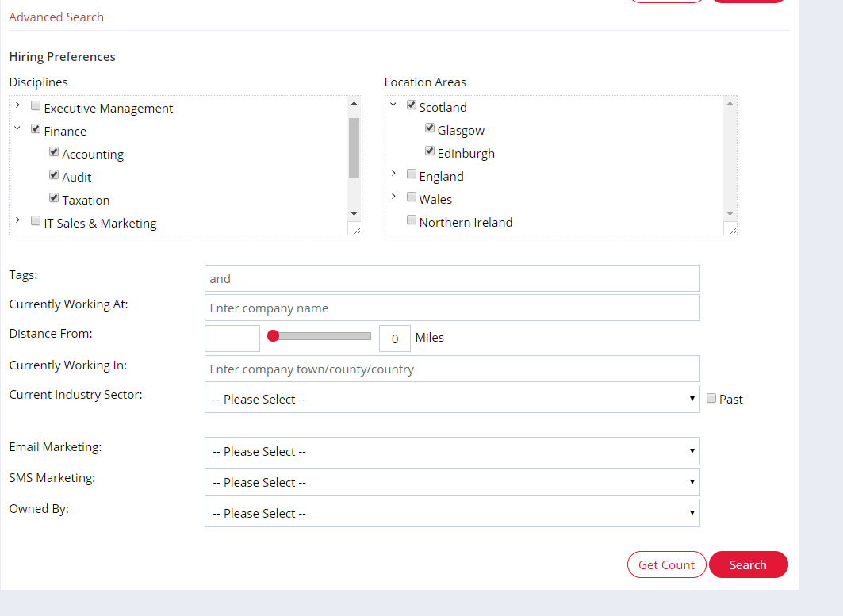Uncheck the Glasgow location checkbox
The image size is (843, 616).
click(x=430, y=128)
